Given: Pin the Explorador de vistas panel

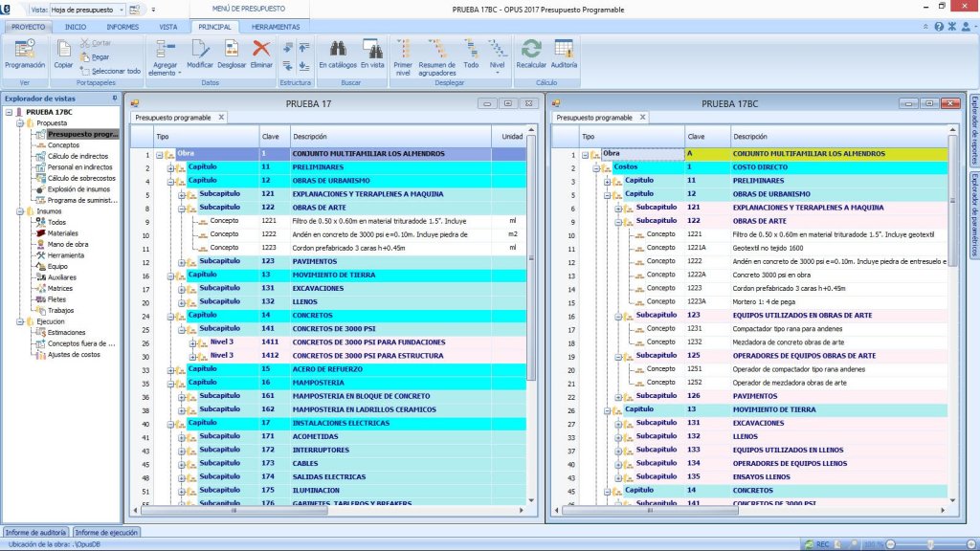Looking at the screenshot, I should tap(115, 98).
